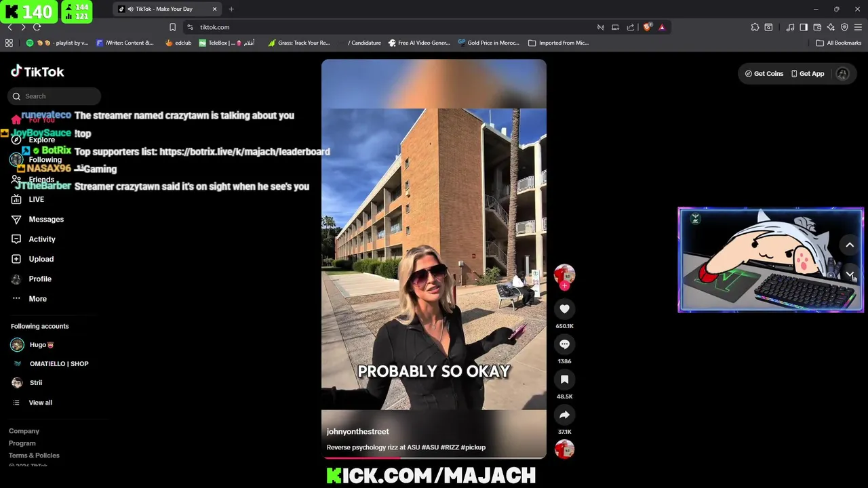
Task: Open the Leo AI sparkle icon
Action: point(831,27)
